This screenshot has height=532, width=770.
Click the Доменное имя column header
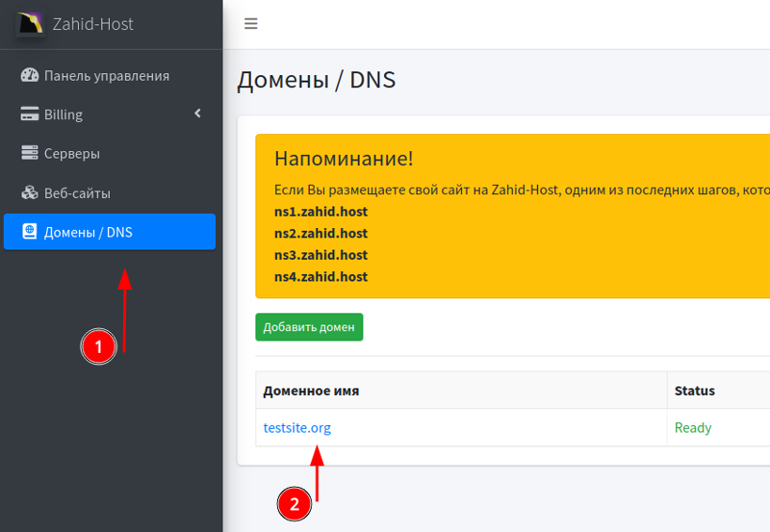(x=311, y=390)
